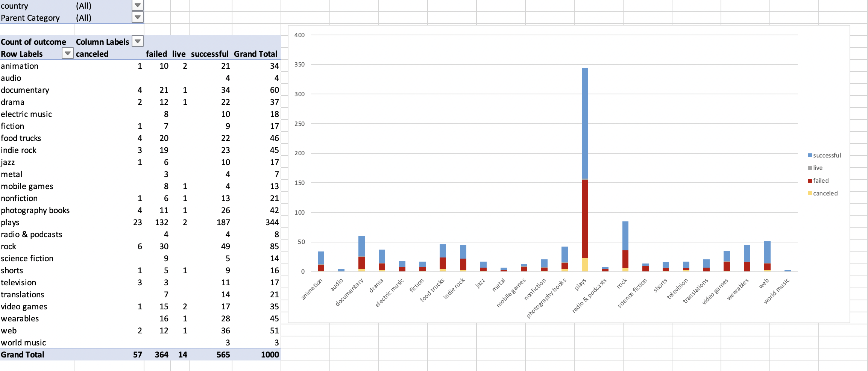Open the Column Labels filter dropdown

[x=137, y=41]
